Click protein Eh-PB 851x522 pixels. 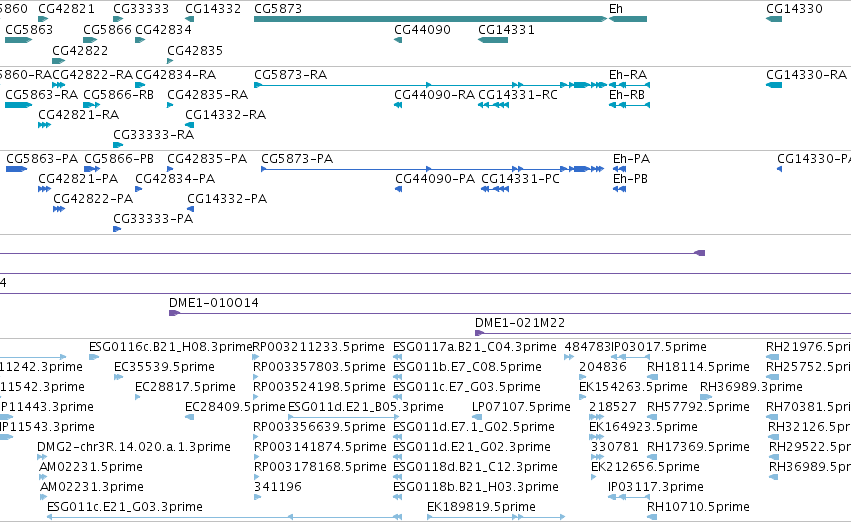[619, 189]
